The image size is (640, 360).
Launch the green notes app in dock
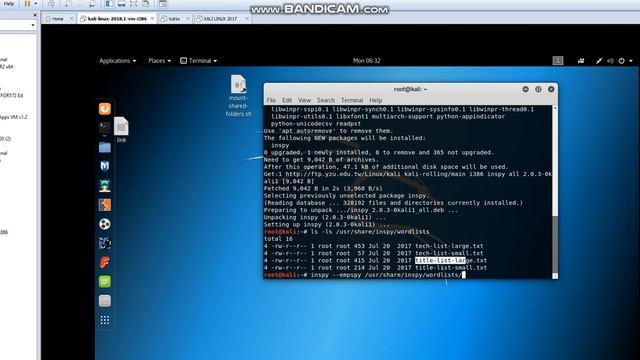click(x=105, y=282)
